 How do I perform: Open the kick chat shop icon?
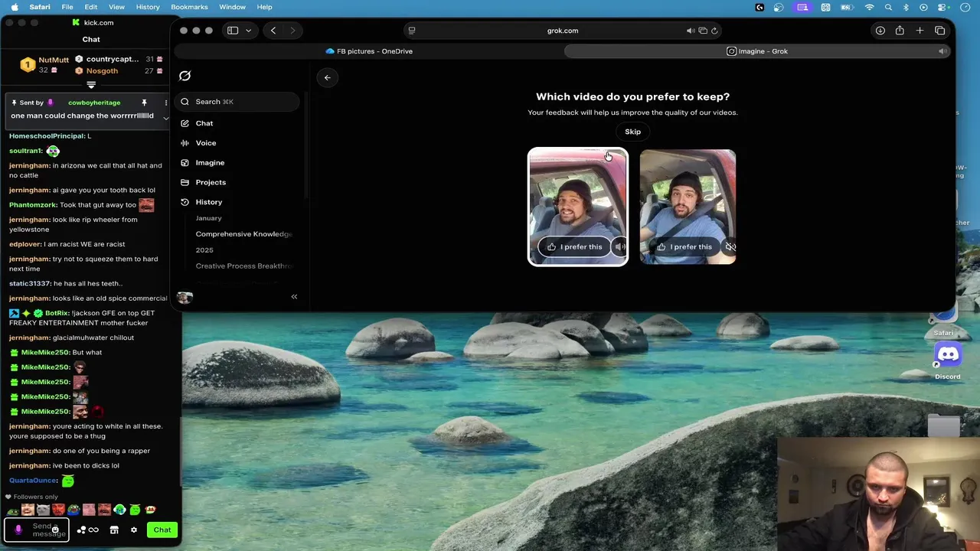(x=114, y=530)
